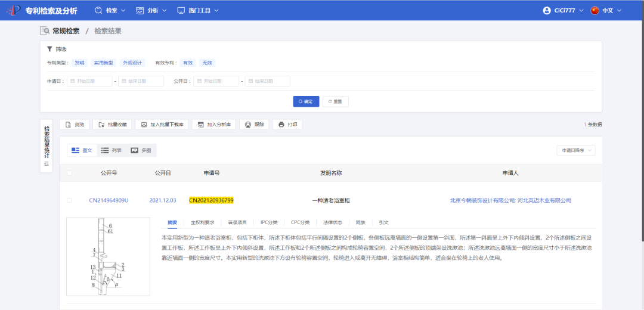Switch to the 法律状态 tab
The image size is (644, 310).
332,222
